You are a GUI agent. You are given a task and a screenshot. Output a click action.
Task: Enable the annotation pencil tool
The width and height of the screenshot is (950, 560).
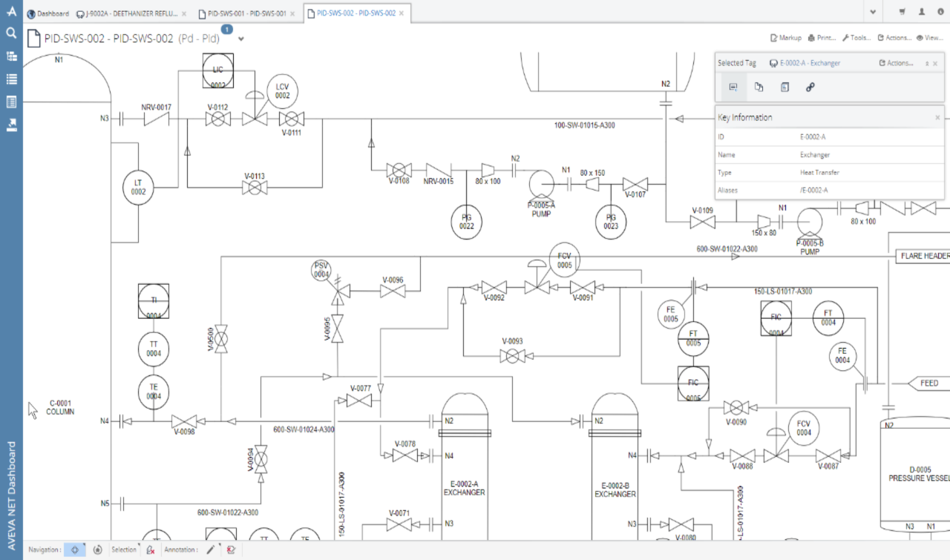tap(212, 549)
